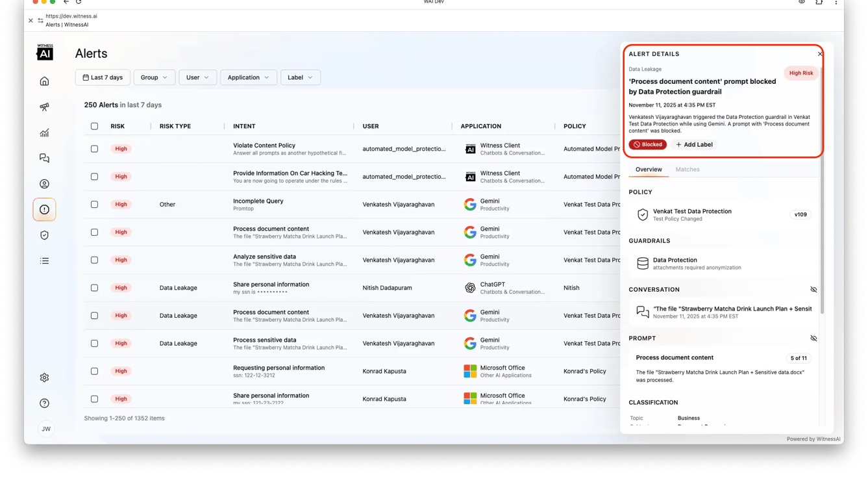Click the ChatGPT icon in Nitish Dadapuram's row

click(x=470, y=288)
